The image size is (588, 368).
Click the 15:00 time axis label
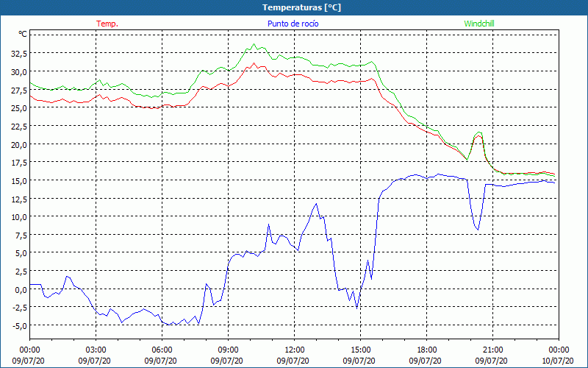361,350
